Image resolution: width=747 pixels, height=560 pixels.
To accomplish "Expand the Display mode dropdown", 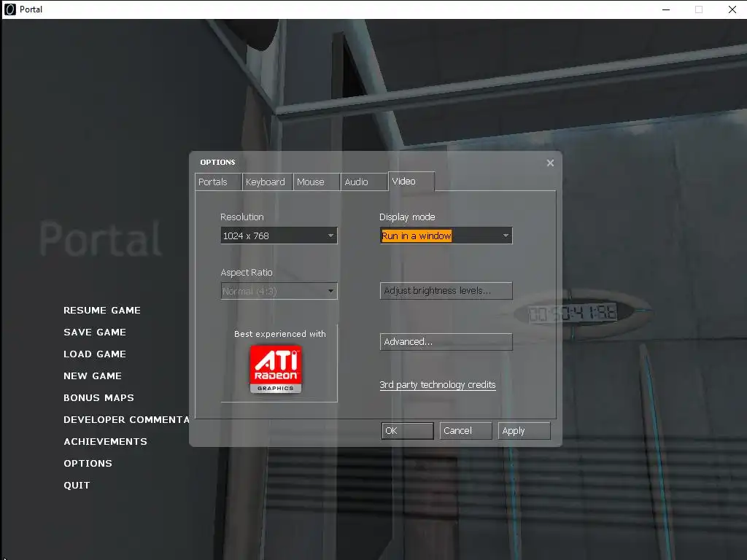I will point(446,236).
